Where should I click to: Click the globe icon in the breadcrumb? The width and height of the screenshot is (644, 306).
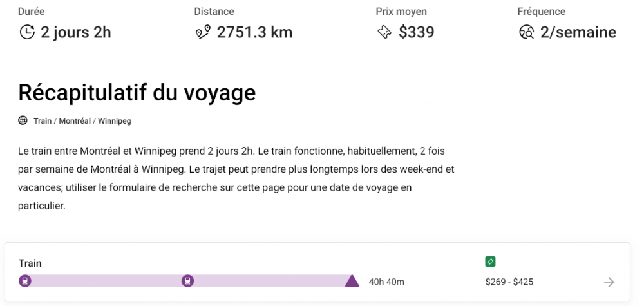pos(23,120)
